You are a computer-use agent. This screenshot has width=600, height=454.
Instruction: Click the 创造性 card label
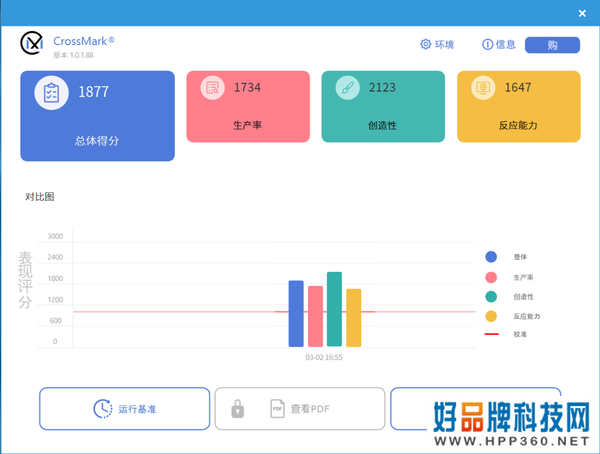(x=382, y=125)
